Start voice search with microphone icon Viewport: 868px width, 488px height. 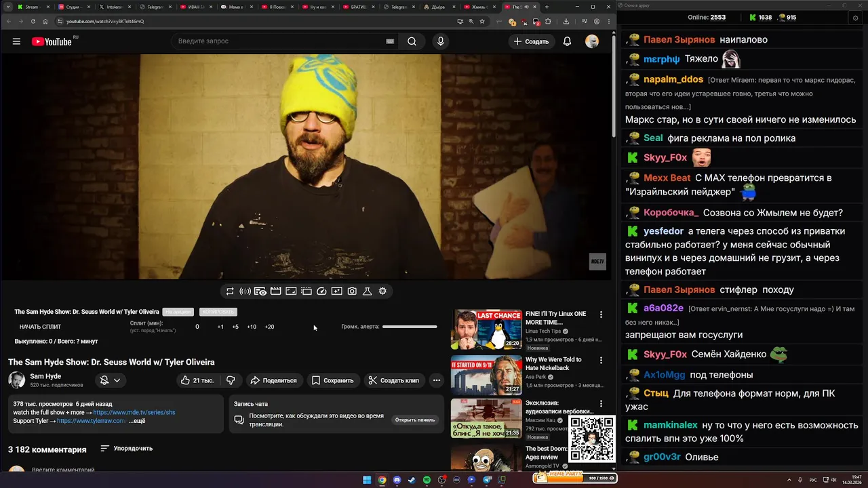(x=441, y=41)
